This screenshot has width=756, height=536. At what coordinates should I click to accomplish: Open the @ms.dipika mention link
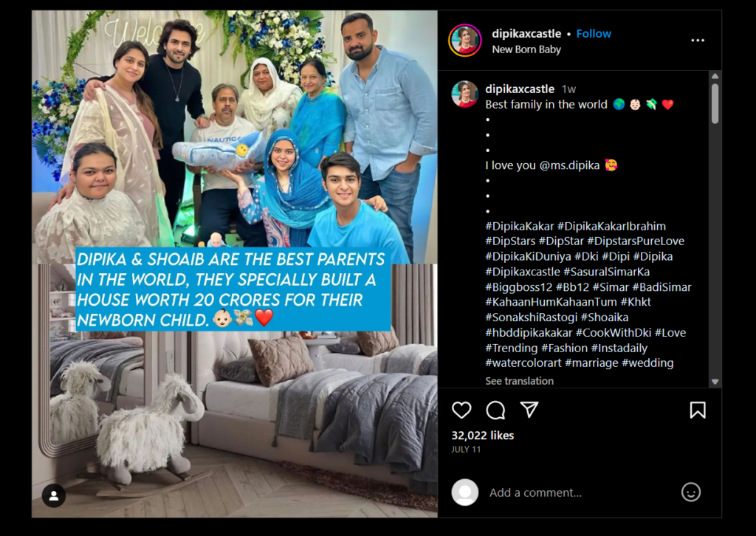pyautogui.click(x=569, y=165)
